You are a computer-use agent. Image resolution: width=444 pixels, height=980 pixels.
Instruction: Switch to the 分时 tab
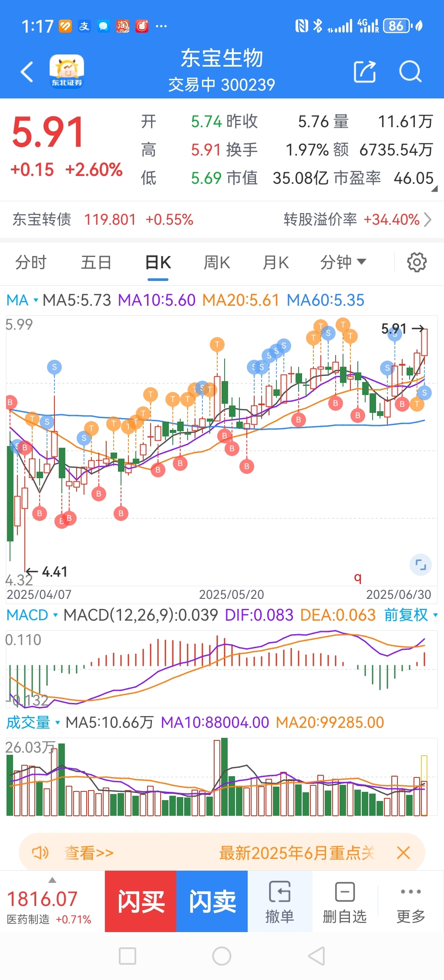pos(30,262)
